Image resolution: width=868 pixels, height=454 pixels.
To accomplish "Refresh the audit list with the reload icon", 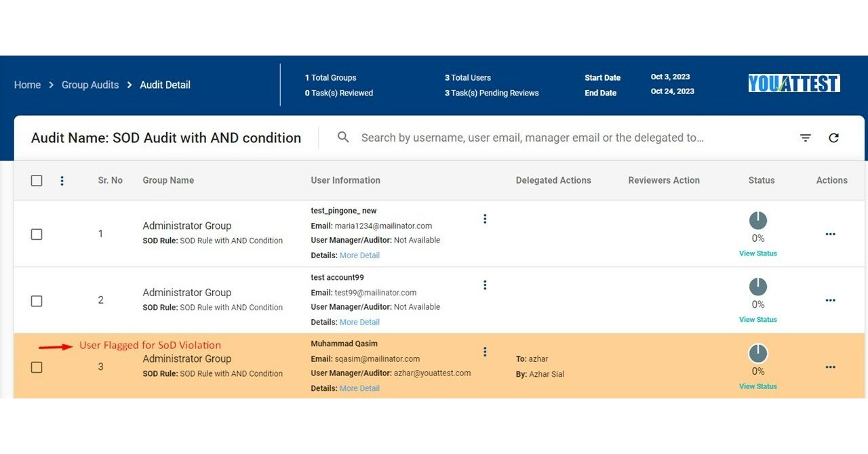I will tap(833, 138).
